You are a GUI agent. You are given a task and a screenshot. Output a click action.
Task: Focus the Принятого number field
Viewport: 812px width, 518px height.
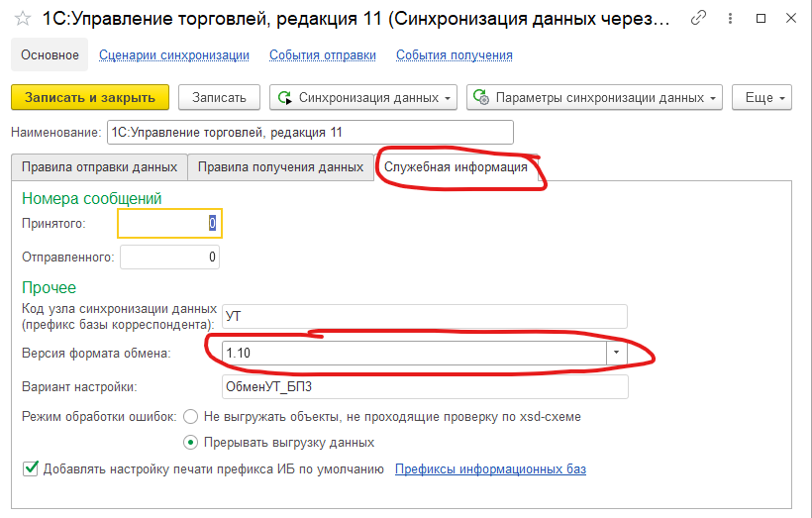point(170,223)
